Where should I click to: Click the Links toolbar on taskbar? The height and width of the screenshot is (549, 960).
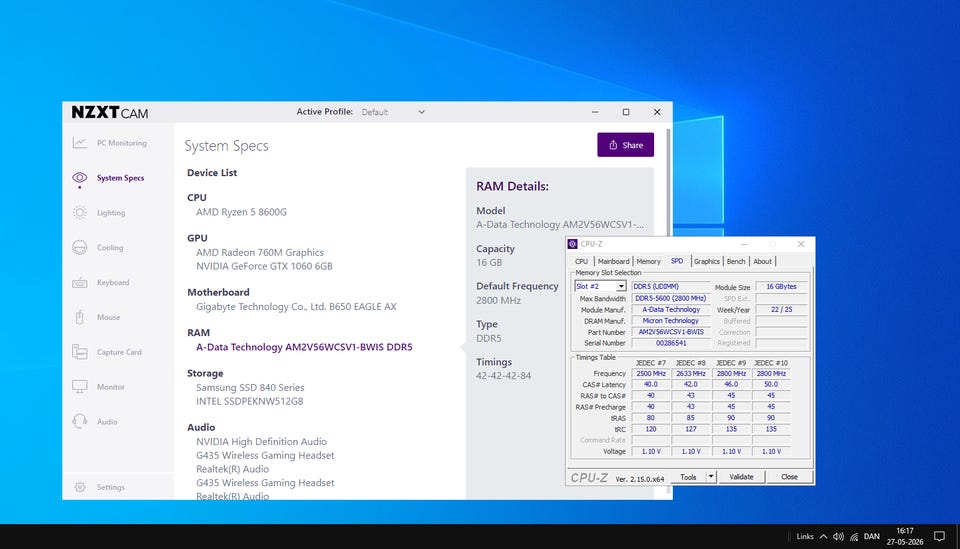pyautogui.click(x=804, y=537)
